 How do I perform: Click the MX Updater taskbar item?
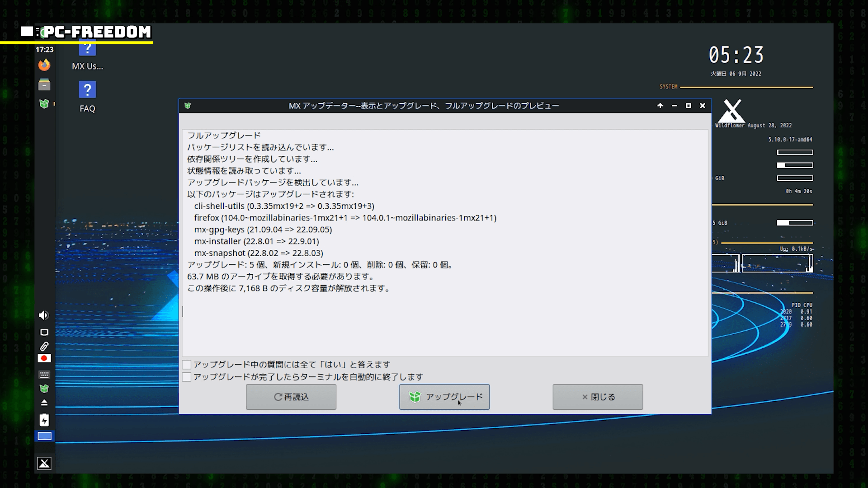pyautogui.click(x=44, y=104)
